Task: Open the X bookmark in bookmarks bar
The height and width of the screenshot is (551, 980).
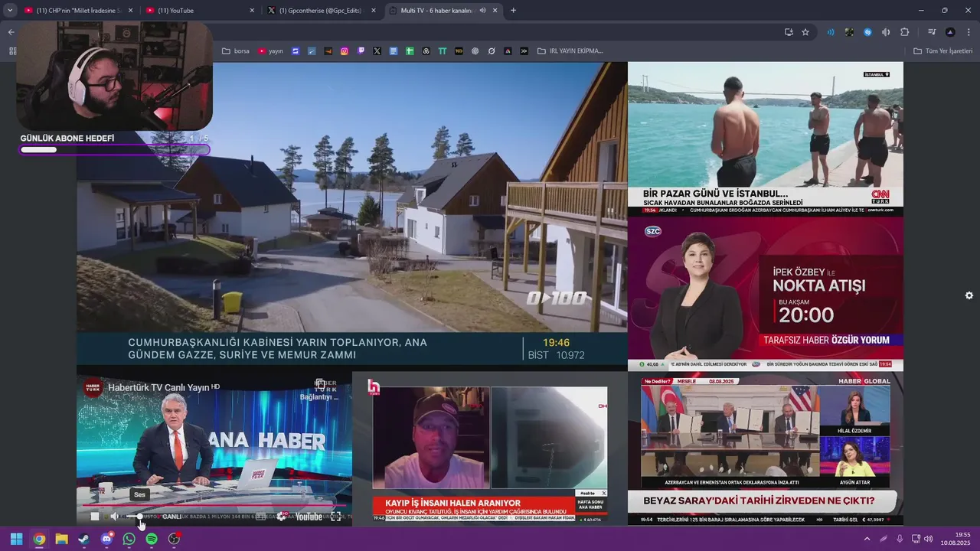Action: 377,51
